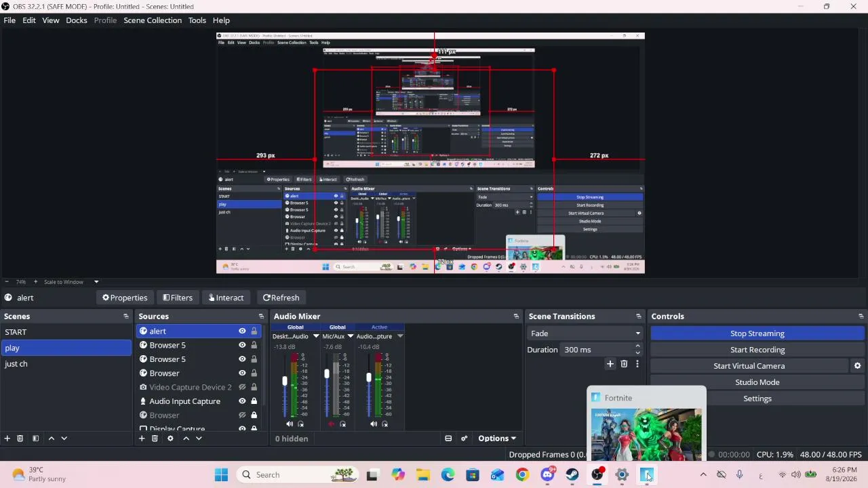868x488 pixels.
Task: Pop out the Scenes dock
Action: click(125, 317)
